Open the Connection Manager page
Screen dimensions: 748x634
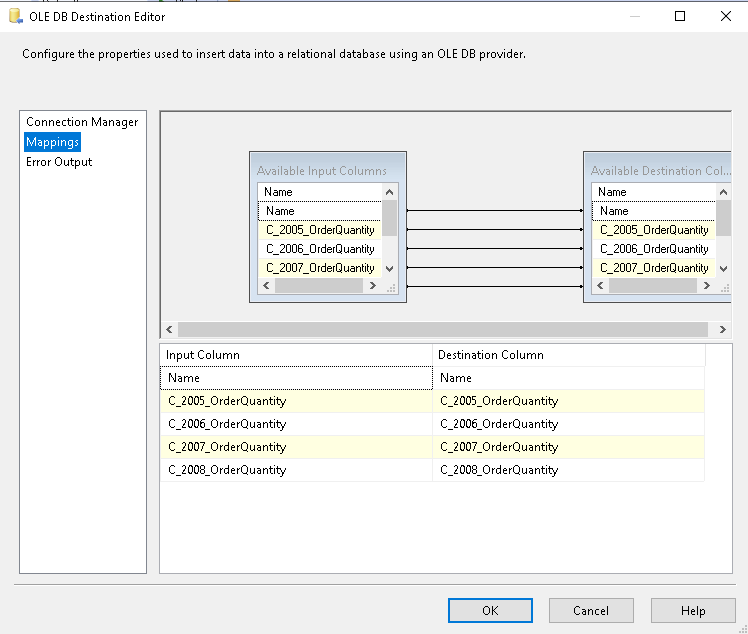tap(82, 122)
